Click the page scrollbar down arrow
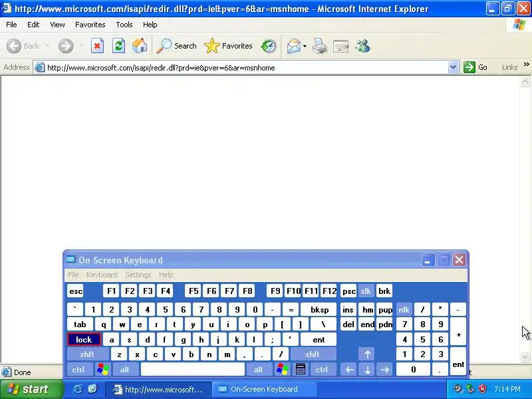The width and height of the screenshot is (532, 399). 525,356
